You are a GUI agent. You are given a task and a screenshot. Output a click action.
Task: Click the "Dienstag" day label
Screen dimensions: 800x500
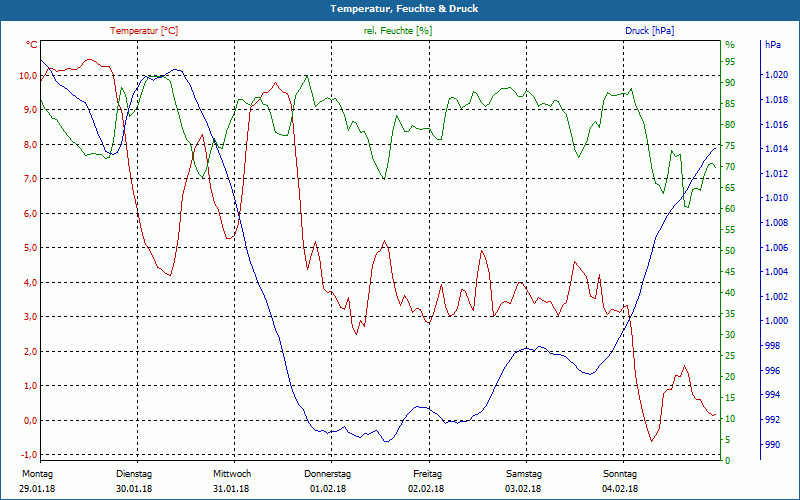134,474
